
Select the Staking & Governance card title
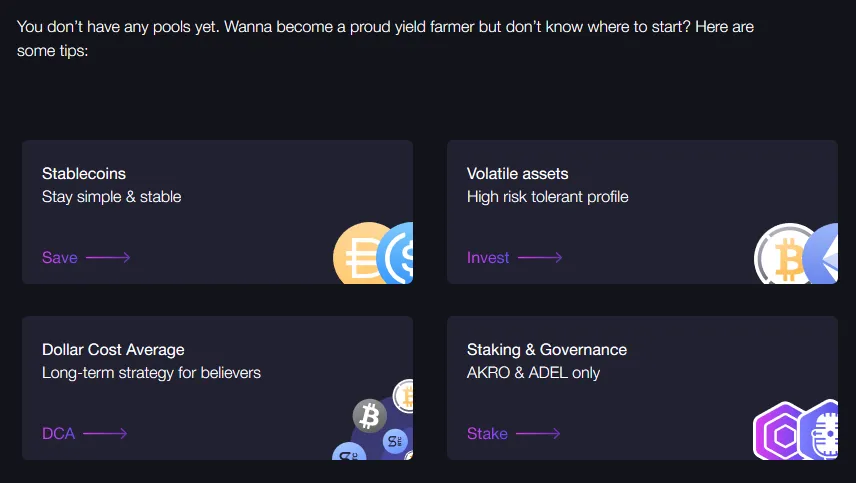coord(547,349)
